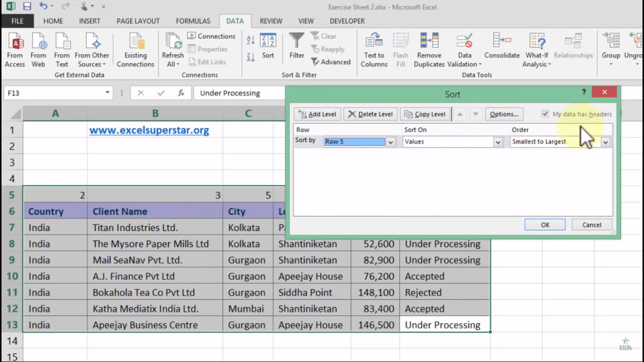This screenshot has height=362, width=644.
Task: Uncheck My data has headers
Action: click(545, 114)
